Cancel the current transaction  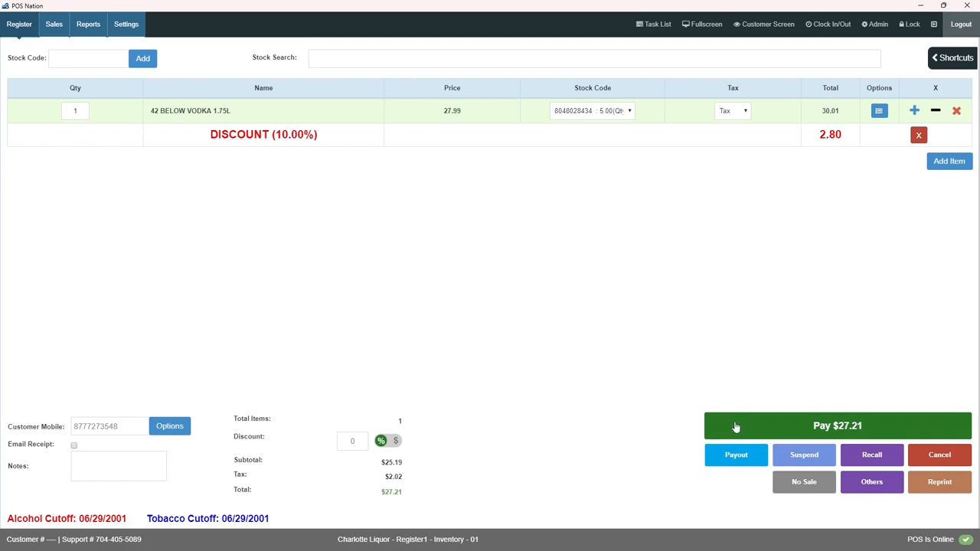(x=939, y=455)
